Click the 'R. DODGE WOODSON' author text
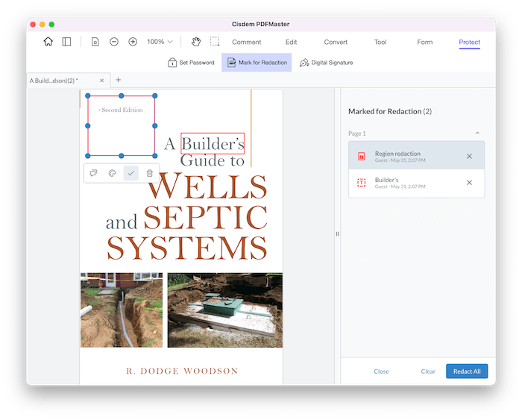The image size is (522, 420). (182, 371)
